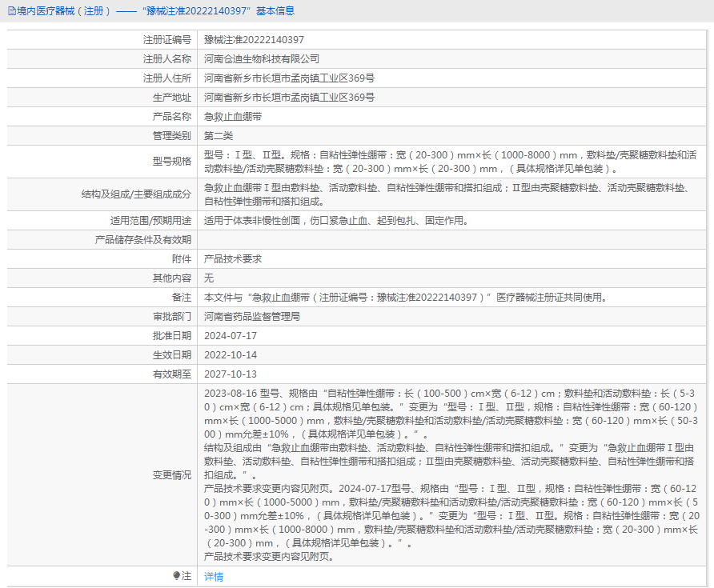Click the 结构及组成 composition description
Image resolution: width=714 pixels, height=588 pixels.
point(447,194)
